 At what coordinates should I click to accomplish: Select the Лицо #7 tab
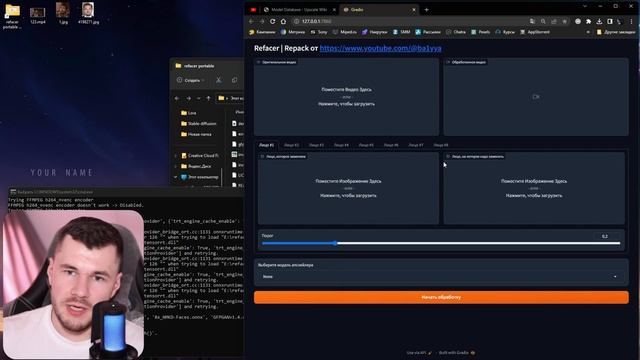coord(416,145)
